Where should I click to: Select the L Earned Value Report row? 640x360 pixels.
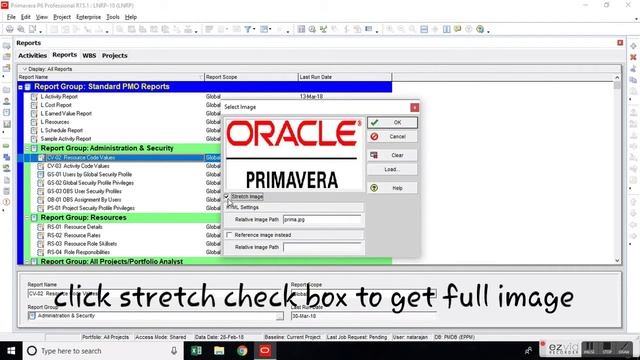[x=66, y=113]
